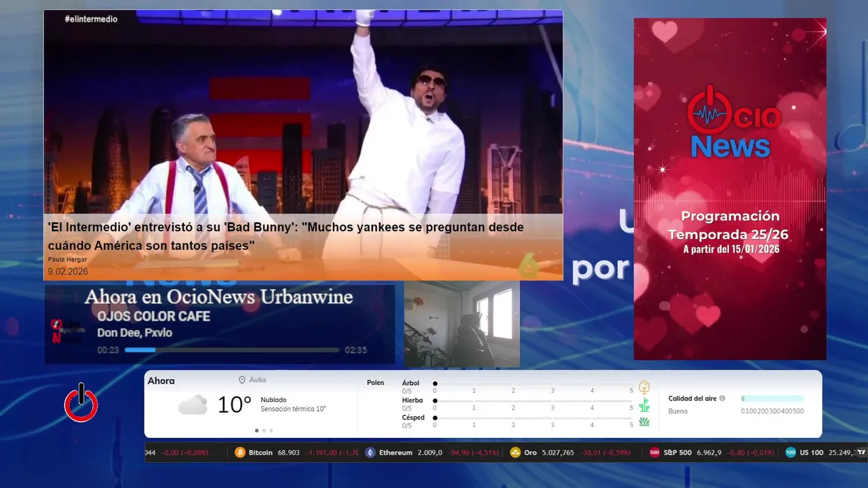Click artist name Don Dee, Pxvlo
The height and width of the screenshot is (488, 868).
pyautogui.click(x=135, y=333)
